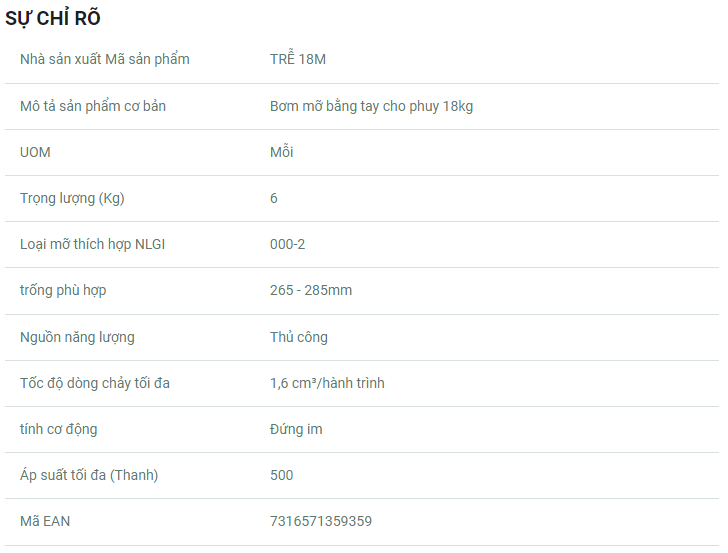Image resolution: width=728 pixels, height=553 pixels.
Task: Select the "1,6 cm³/hành trình" flow rate value
Action: [x=327, y=383]
